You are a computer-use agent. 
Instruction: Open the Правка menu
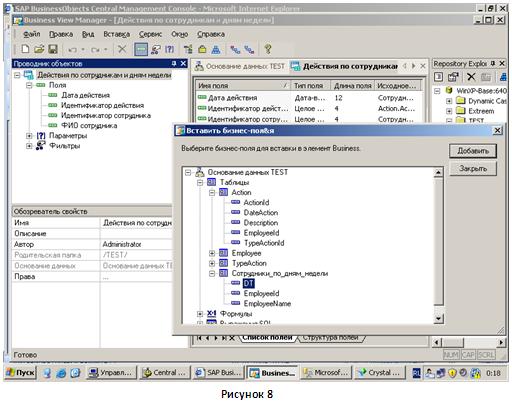pos(61,34)
